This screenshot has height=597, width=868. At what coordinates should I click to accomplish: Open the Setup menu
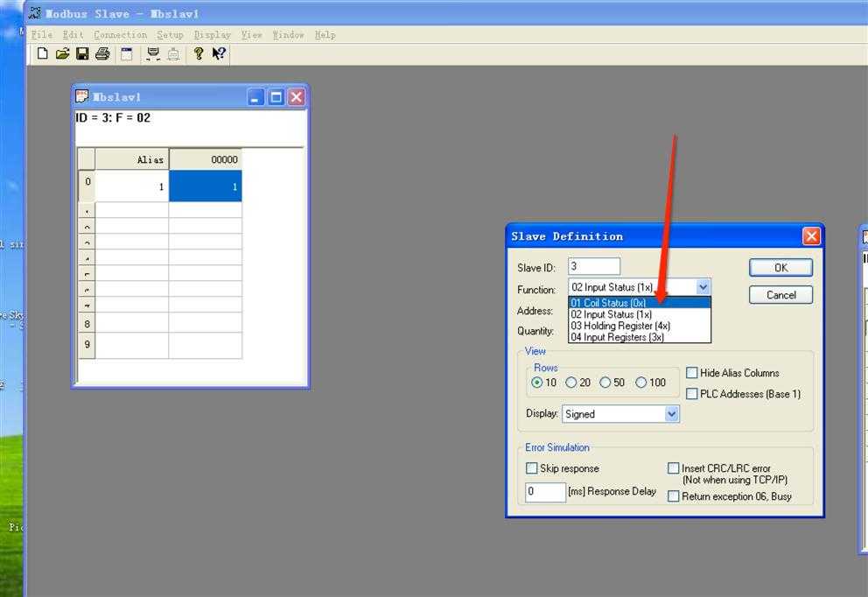click(x=170, y=35)
